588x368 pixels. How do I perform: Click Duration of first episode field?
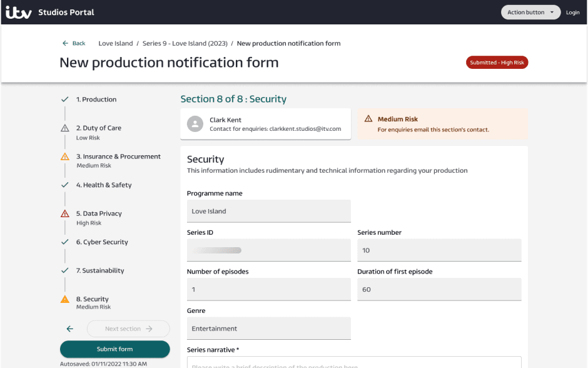[439, 289]
